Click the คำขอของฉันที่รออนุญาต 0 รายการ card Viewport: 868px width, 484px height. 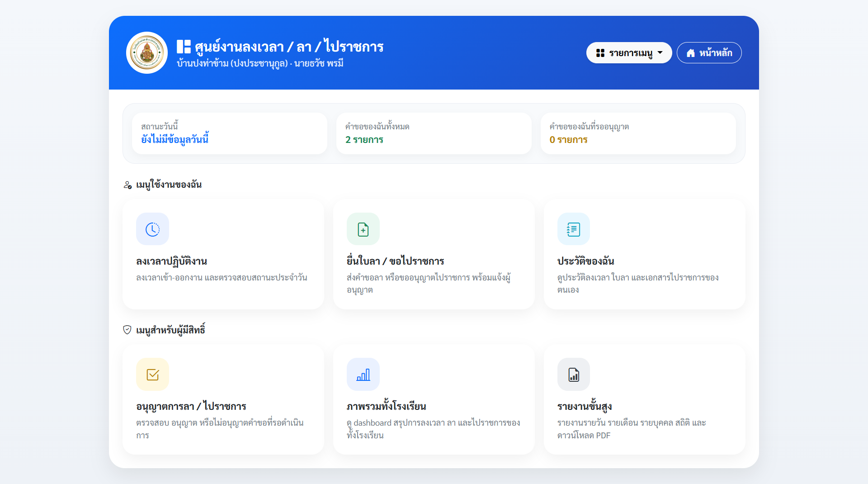point(638,133)
